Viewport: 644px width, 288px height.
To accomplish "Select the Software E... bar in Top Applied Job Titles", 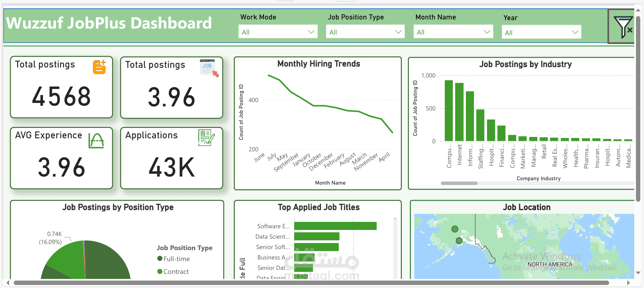I will (x=335, y=226).
